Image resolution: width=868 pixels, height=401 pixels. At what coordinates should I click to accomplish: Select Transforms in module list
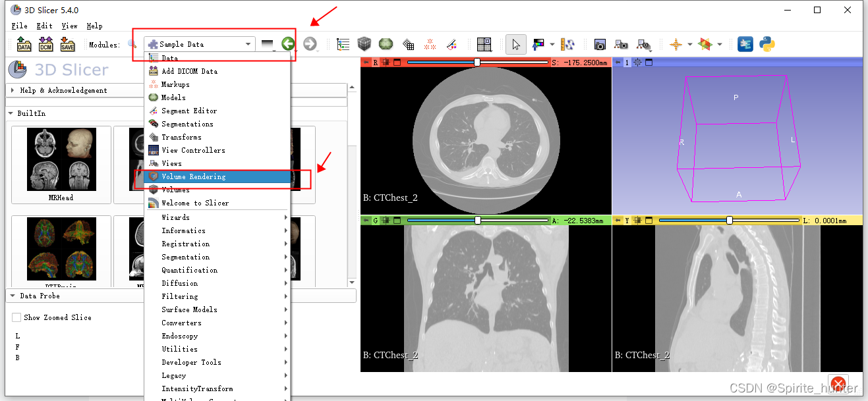point(217,137)
